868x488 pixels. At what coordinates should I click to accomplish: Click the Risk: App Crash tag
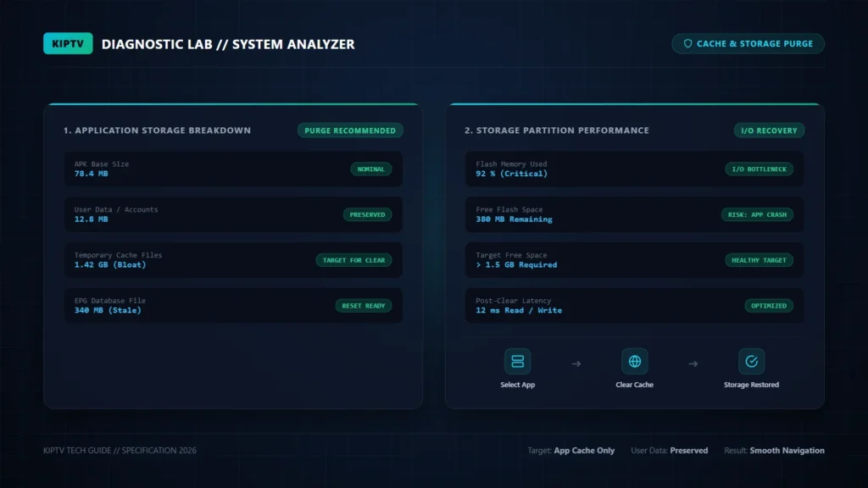757,214
